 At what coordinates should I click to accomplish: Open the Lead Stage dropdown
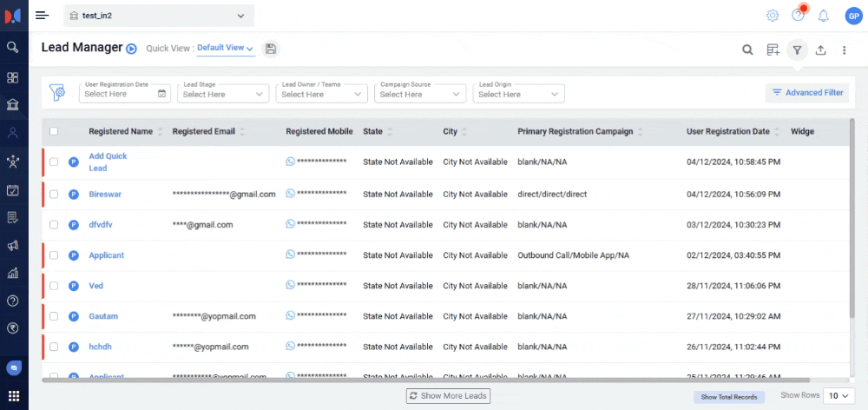point(223,94)
